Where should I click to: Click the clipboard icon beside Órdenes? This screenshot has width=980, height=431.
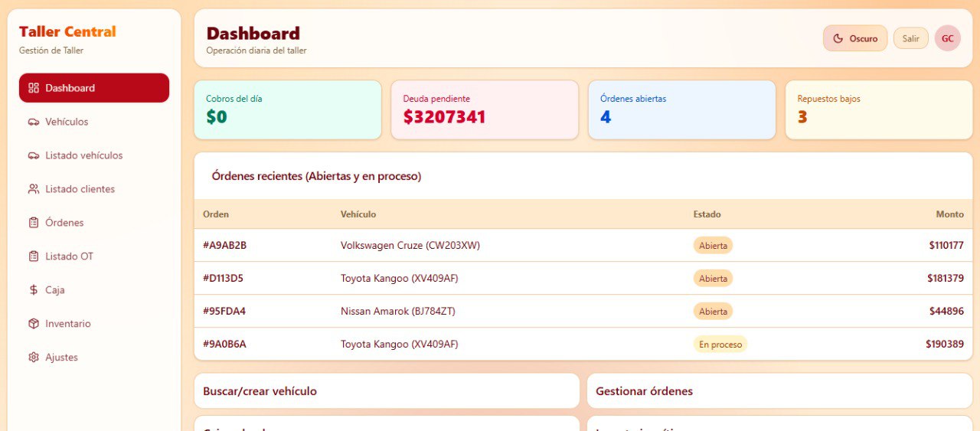[x=34, y=223]
